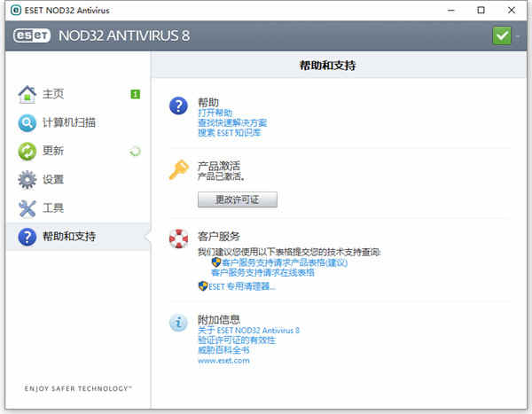Click the computer scan magnifier icon
This screenshot has width=532, height=414.
coord(27,123)
